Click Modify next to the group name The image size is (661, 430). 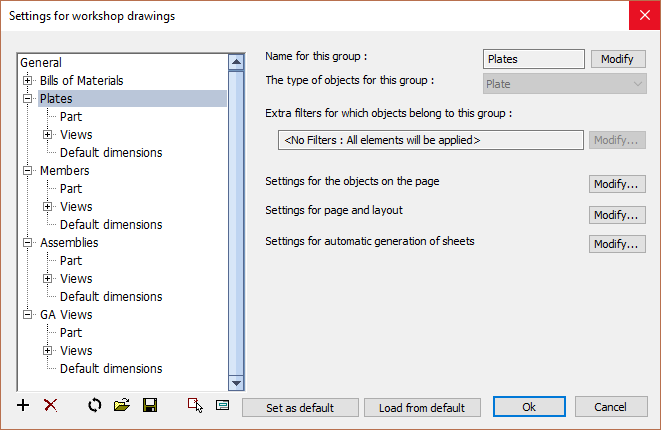click(618, 59)
